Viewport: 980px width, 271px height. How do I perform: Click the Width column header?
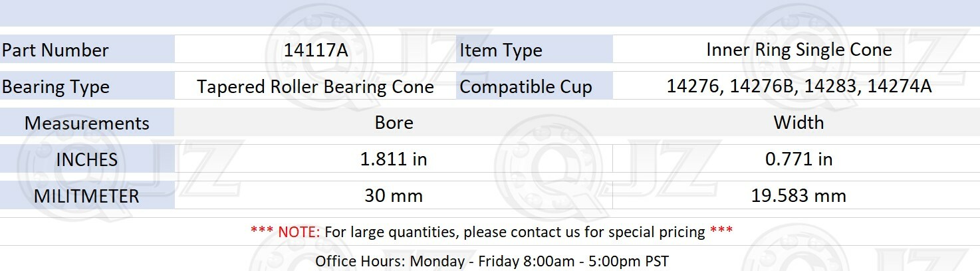point(798,123)
